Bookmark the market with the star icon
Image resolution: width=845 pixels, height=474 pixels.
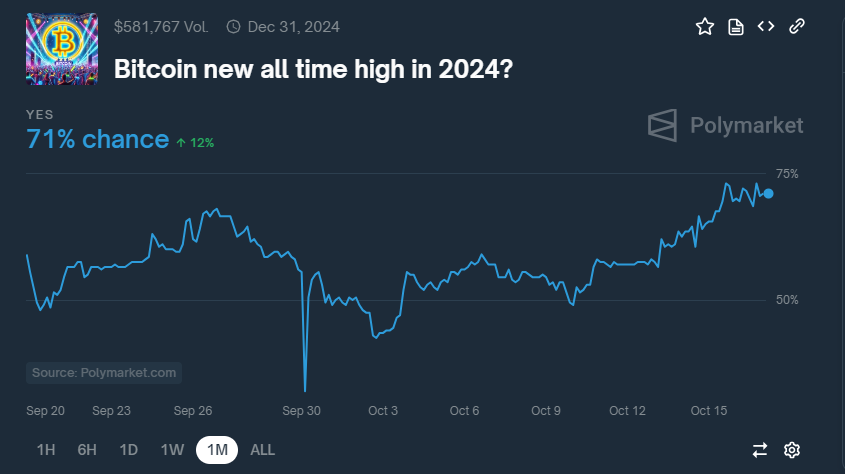(704, 26)
